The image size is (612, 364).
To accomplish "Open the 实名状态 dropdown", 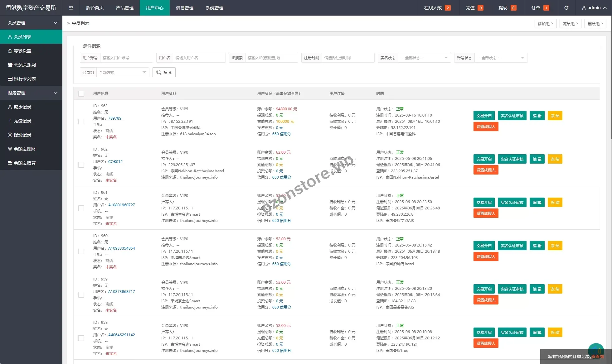I will click(424, 58).
